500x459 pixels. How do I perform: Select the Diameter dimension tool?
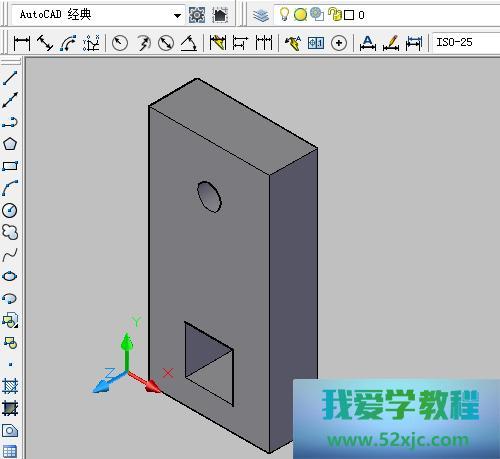point(166,43)
